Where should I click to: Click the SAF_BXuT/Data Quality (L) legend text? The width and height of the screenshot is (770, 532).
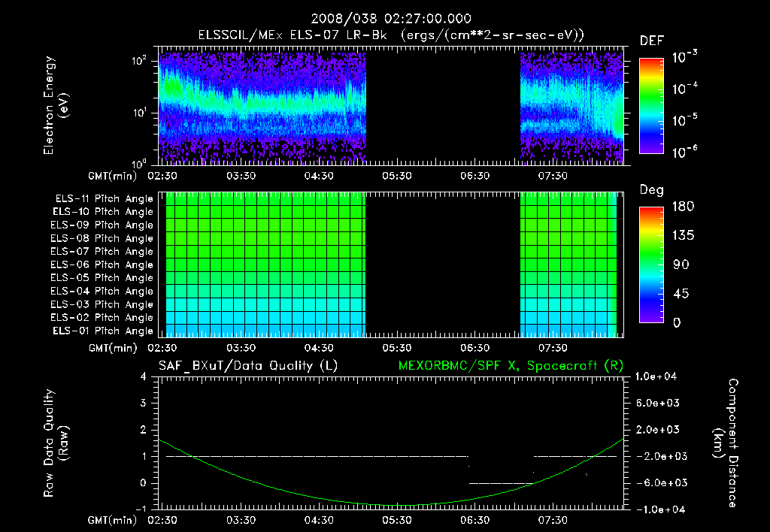click(248, 366)
